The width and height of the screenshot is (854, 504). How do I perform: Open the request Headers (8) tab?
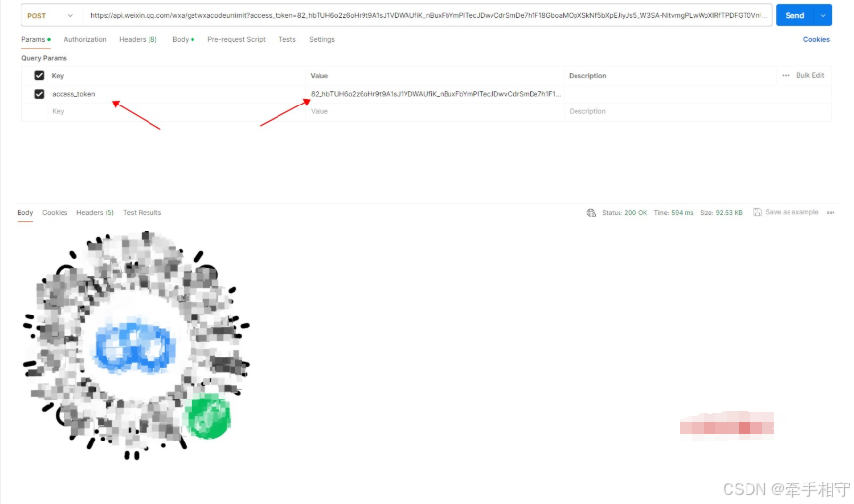(x=138, y=40)
